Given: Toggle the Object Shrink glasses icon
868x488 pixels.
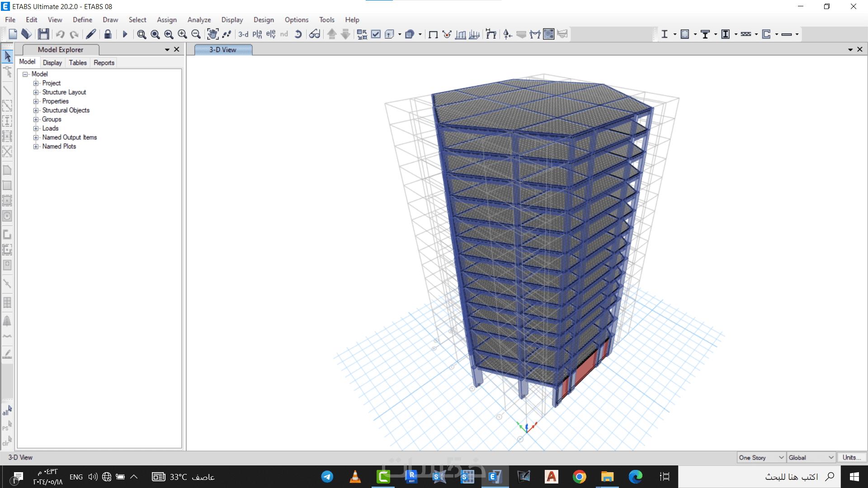Looking at the screenshot, I should 315,34.
